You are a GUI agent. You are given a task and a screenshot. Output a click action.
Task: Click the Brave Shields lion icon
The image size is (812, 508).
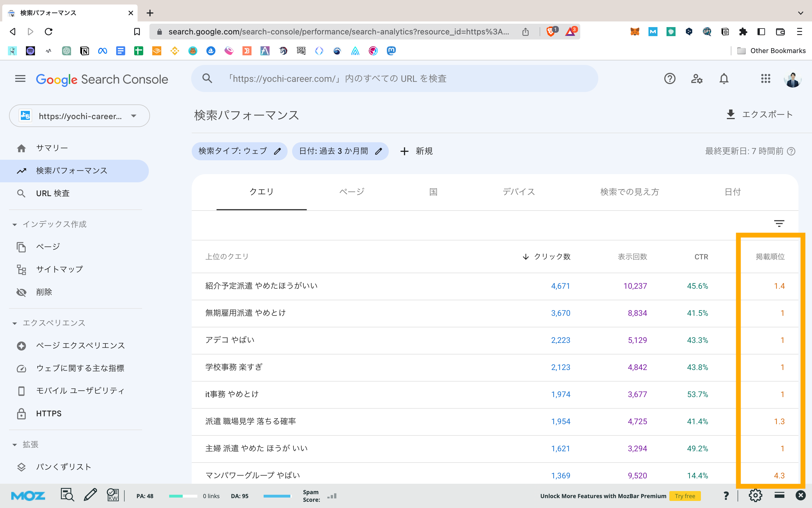[x=551, y=32]
